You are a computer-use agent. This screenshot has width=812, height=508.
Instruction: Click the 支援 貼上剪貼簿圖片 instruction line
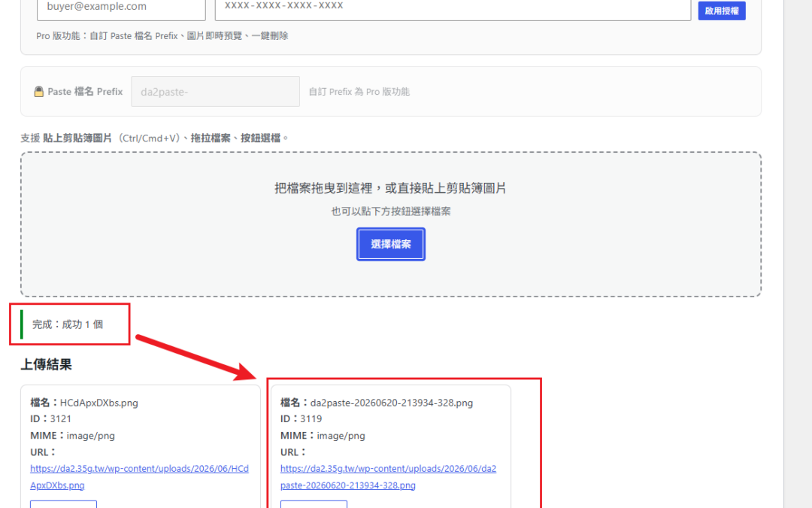pyautogui.click(x=154, y=138)
